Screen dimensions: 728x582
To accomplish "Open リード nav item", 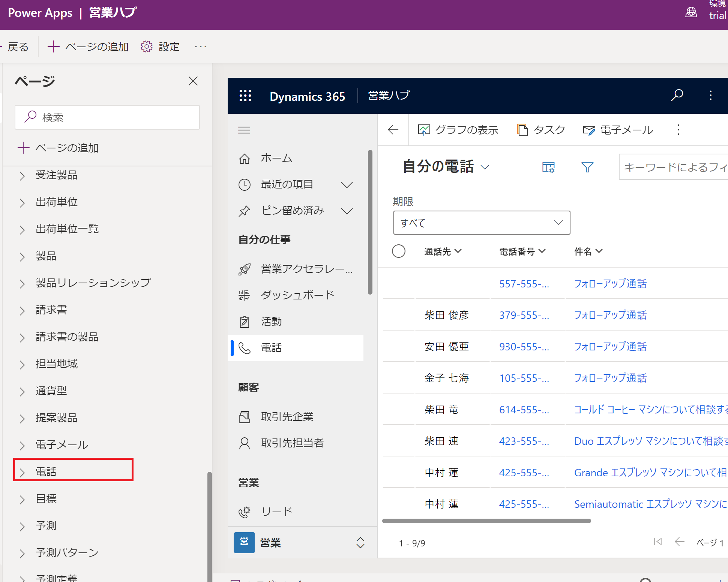I will click(266, 512).
